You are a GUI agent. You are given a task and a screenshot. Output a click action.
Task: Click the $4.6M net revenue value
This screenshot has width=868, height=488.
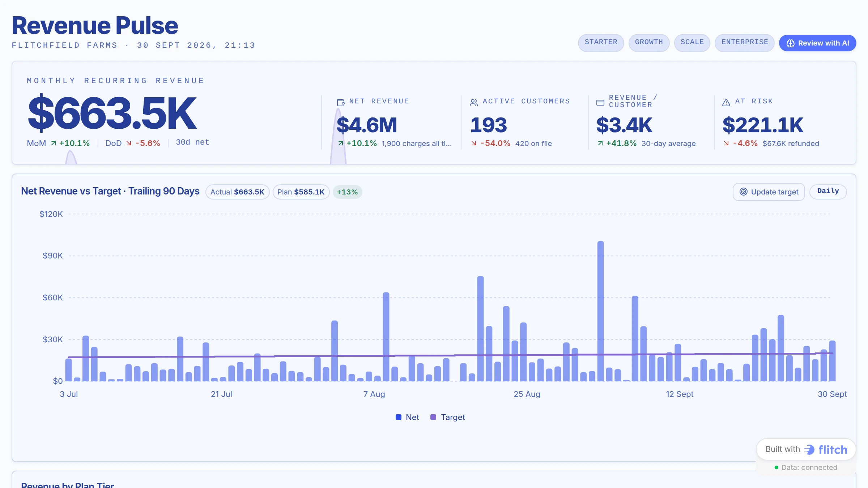[x=367, y=125]
